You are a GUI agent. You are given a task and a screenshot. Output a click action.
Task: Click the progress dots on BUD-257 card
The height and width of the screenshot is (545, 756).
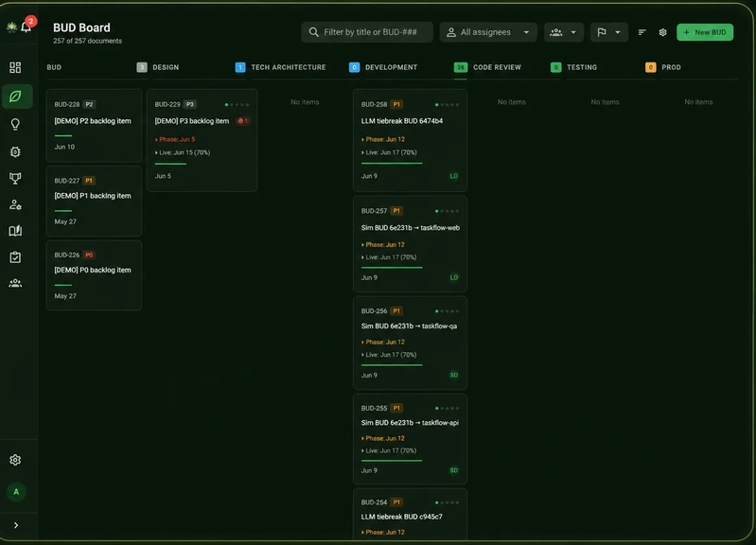pos(447,211)
